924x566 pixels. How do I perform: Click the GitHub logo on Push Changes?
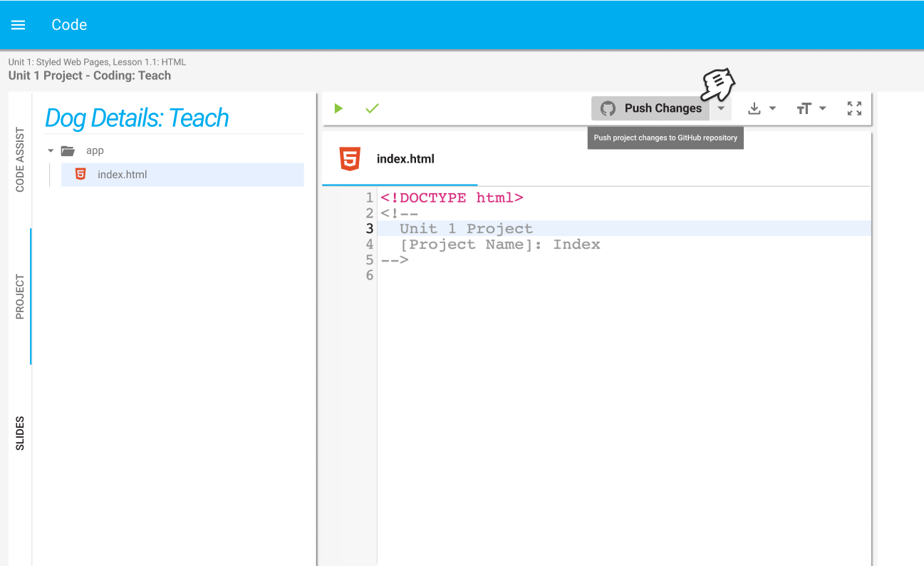(608, 108)
